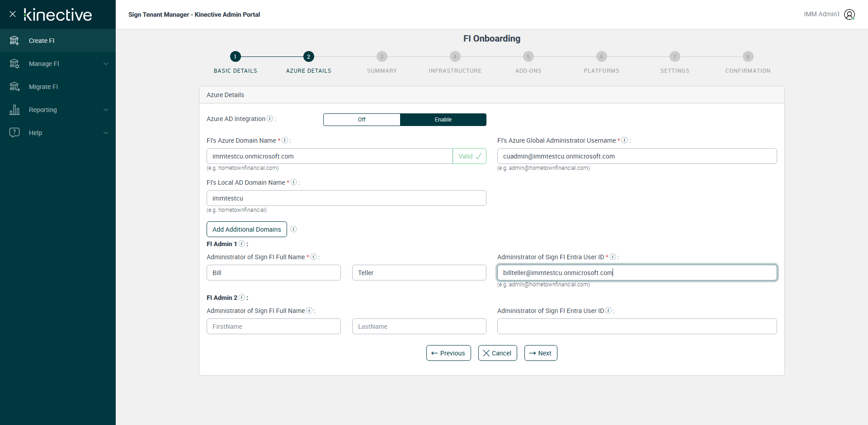
Task: Open Create FI in the sidebar
Action: (58, 41)
